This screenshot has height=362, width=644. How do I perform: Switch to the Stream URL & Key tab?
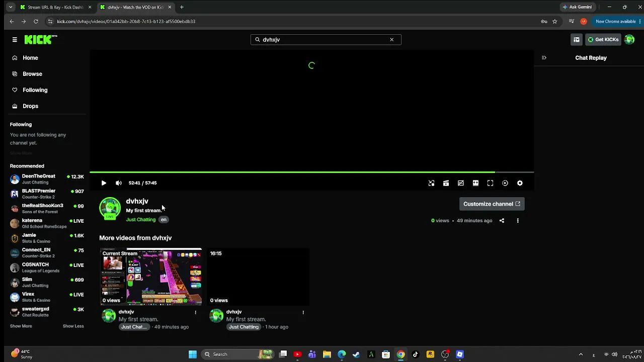tap(55, 7)
